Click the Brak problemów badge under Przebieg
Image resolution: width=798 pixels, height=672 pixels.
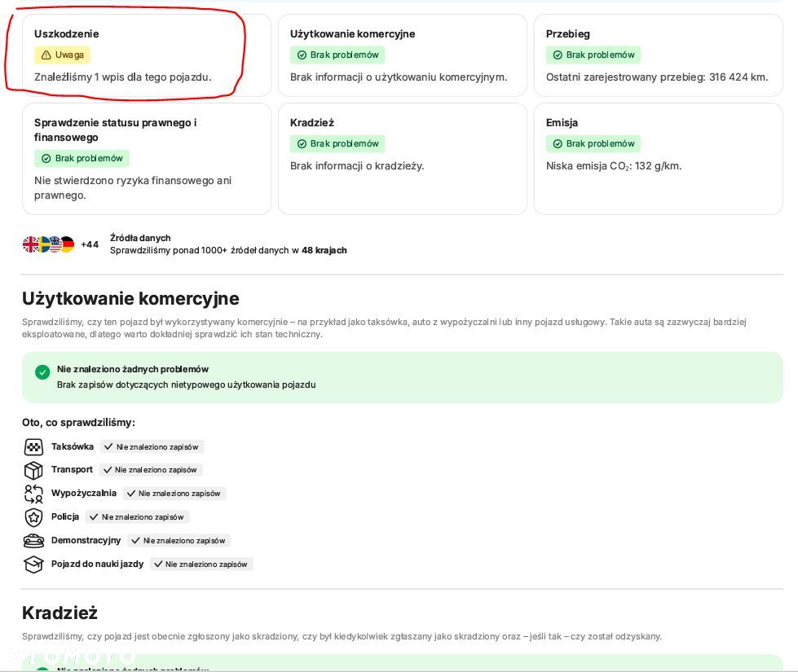click(593, 55)
